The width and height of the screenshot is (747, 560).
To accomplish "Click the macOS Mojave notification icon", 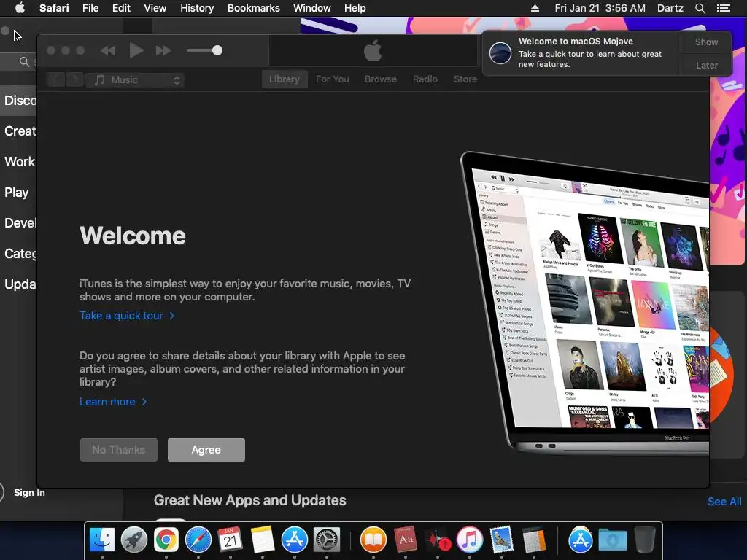I will click(500, 52).
